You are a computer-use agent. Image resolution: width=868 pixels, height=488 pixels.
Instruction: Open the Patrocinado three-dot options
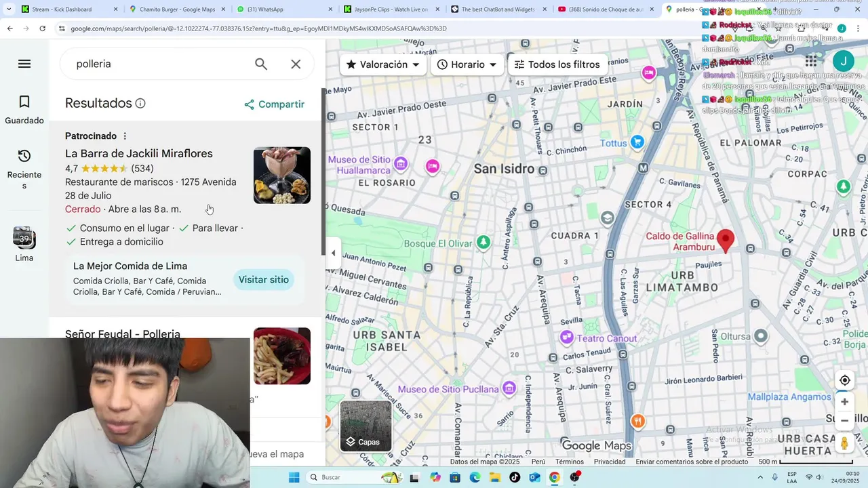coord(125,136)
